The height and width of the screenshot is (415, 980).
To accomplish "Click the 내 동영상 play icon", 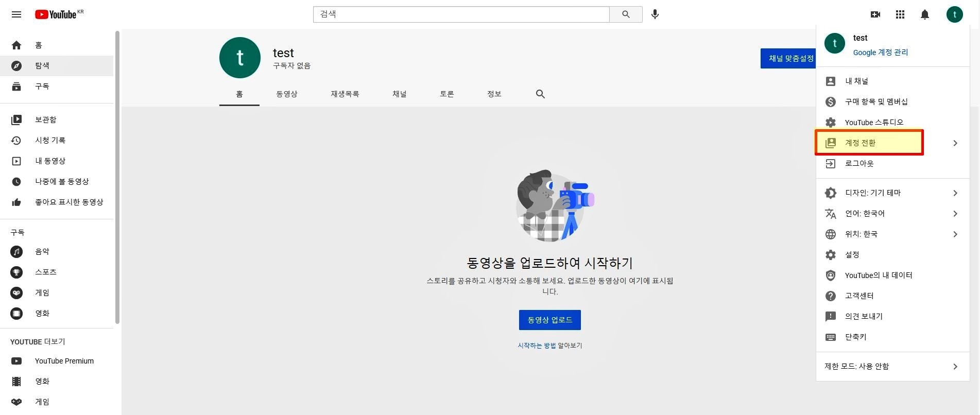I will click(x=16, y=161).
